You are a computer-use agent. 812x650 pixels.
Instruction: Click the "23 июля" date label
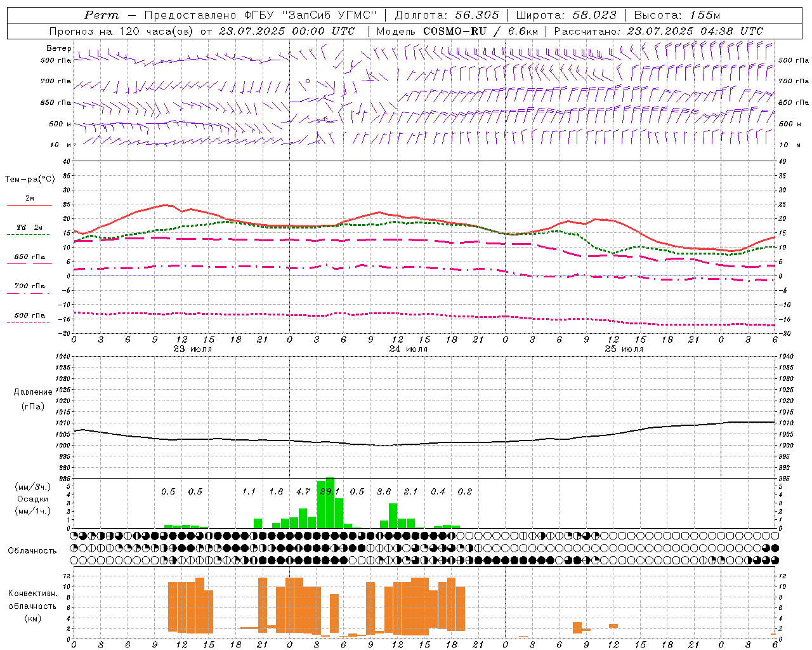(193, 349)
